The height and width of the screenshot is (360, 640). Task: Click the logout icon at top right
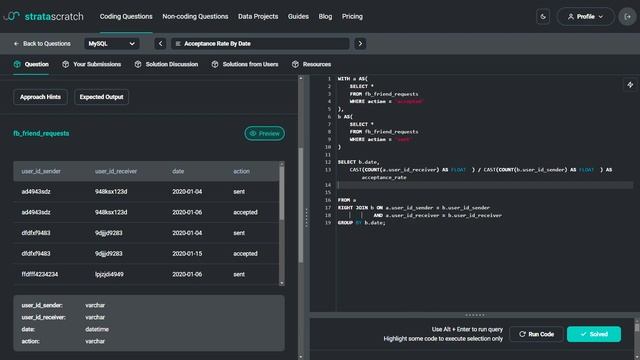pos(627,17)
